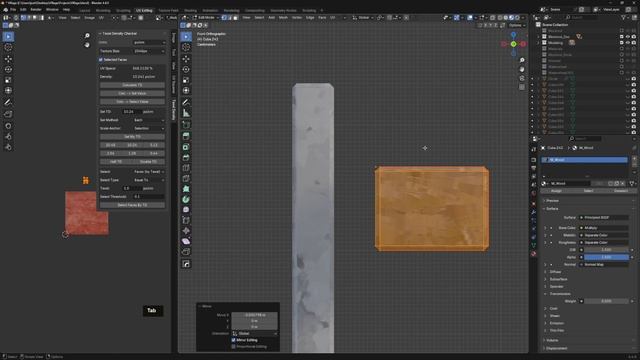Open the File menu

pyautogui.click(x=13, y=9)
